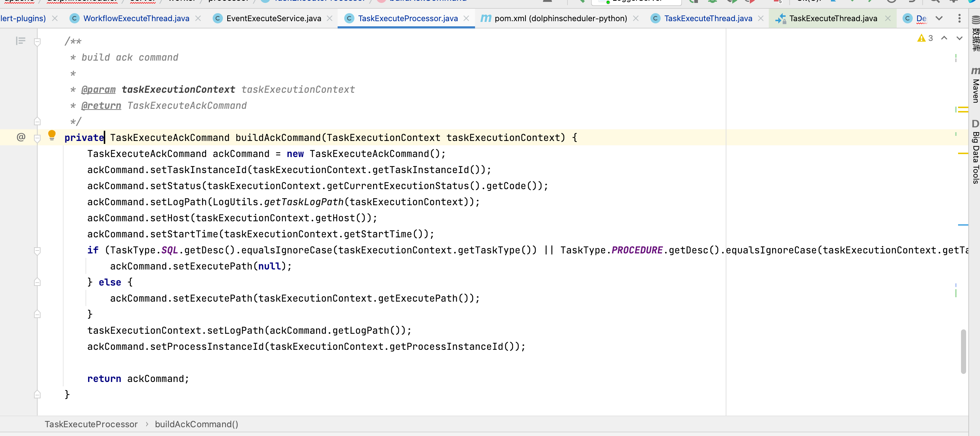Jump to the next warning with the down chevron
Viewport: 980px width, 436px height.
click(959, 38)
